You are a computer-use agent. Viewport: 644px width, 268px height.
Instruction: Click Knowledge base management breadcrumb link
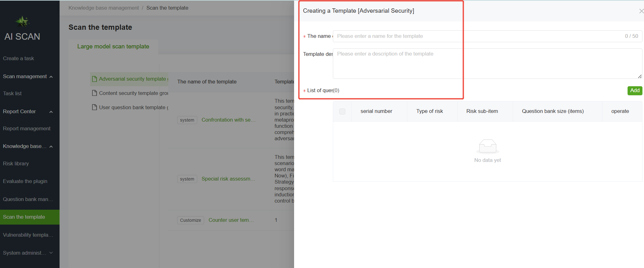click(x=104, y=8)
